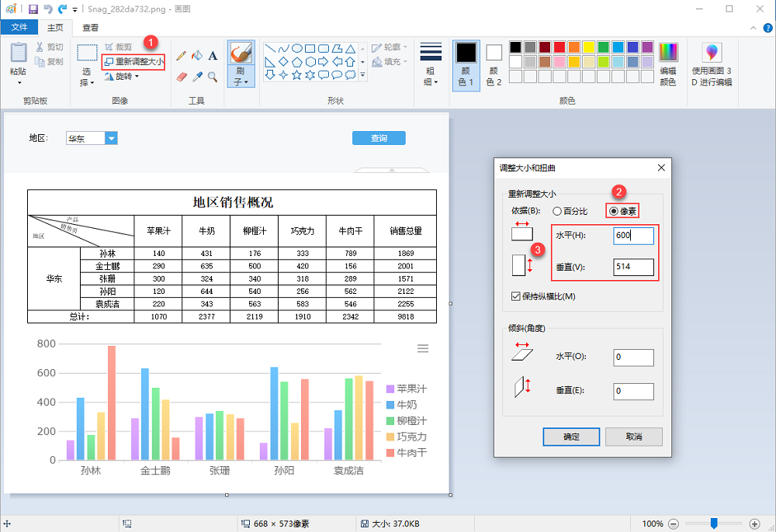Click the OK (确定) button in dialog
776x532 pixels.
tap(571, 437)
